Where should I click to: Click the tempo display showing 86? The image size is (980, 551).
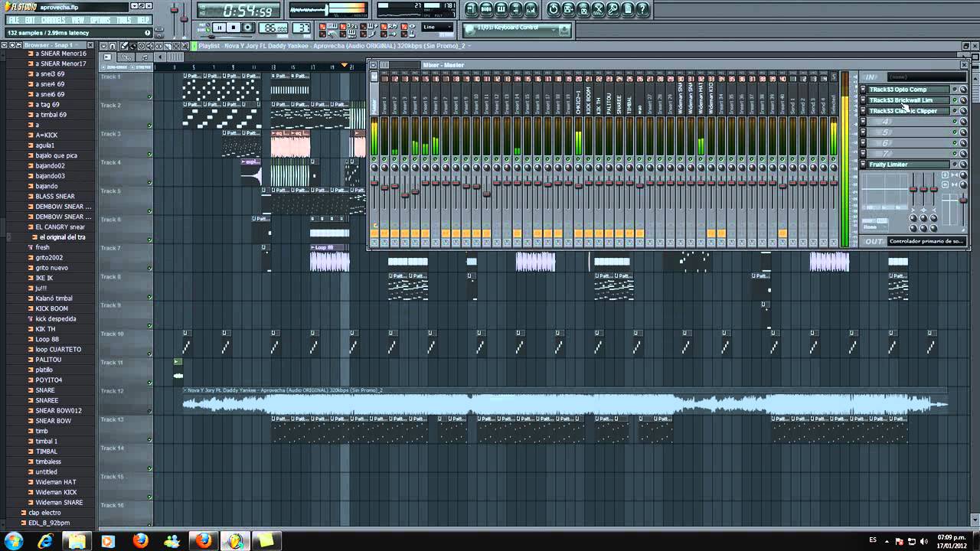coord(273,28)
